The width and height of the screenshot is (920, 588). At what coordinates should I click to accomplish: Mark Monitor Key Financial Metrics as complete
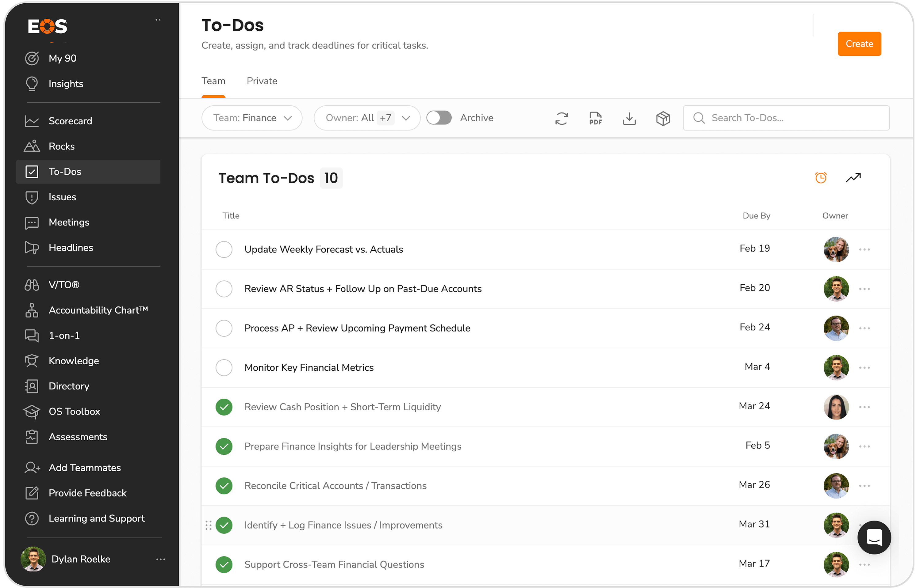pyautogui.click(x=224, y=367)
